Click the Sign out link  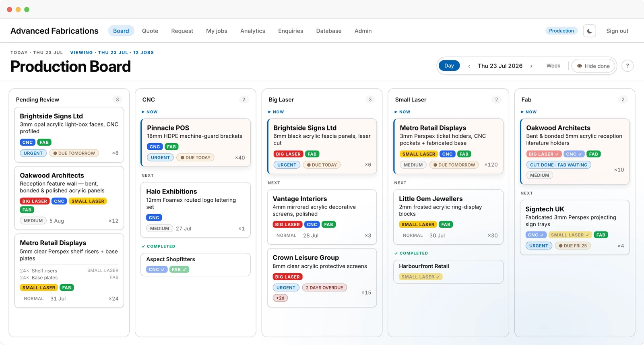(617, 31)
